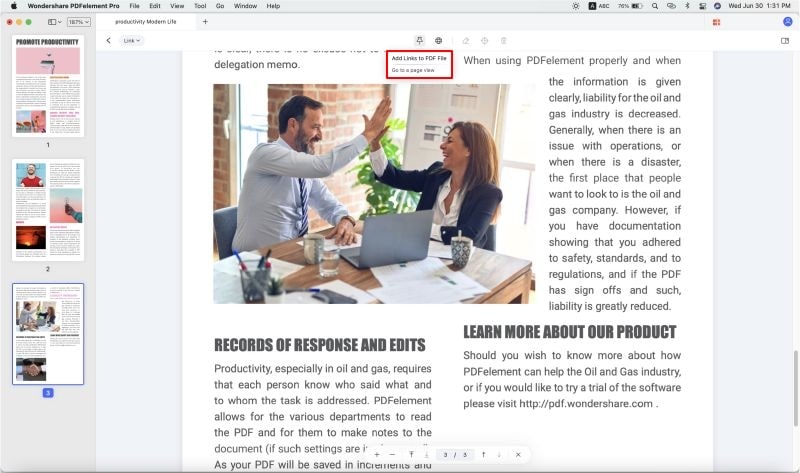Screen dimensions: 800x473
Task: Select page 3 thumbnail
Action: tap(48, 334)
